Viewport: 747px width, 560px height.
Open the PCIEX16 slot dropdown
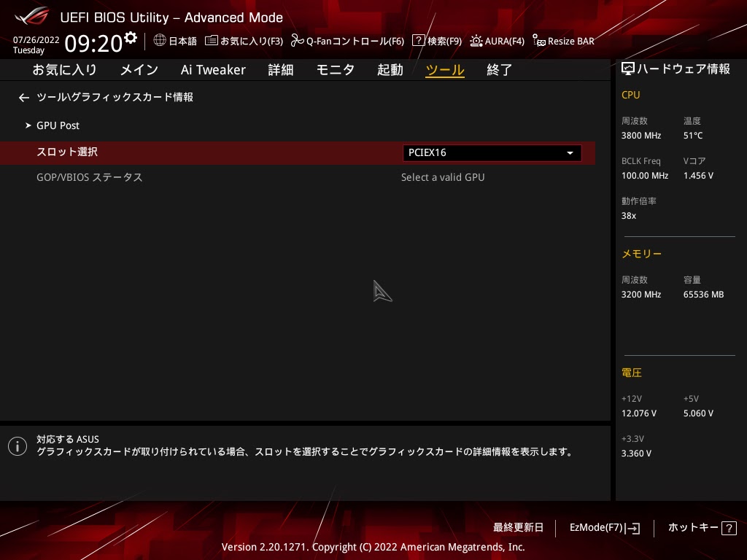point(492,153)
